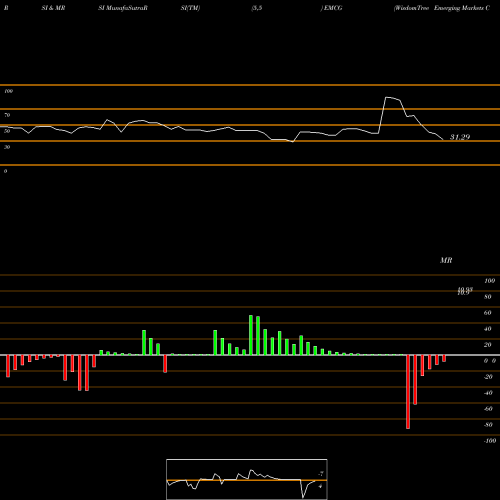Click the MR axis label -80
500x500 pixels.
point(488,425)
